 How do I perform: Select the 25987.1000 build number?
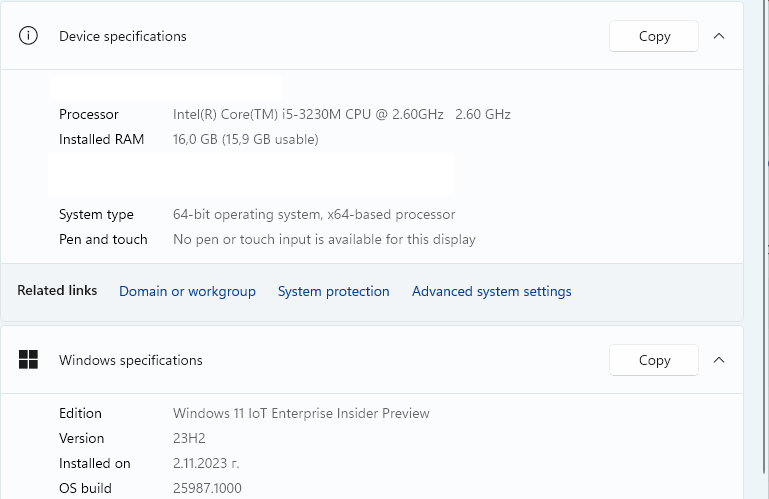click(207, 488)
